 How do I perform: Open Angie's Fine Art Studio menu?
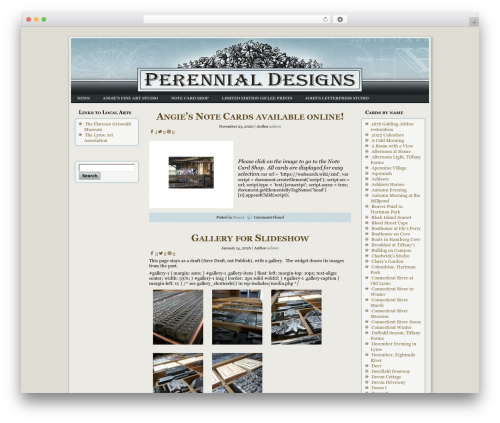coord(130,98)
